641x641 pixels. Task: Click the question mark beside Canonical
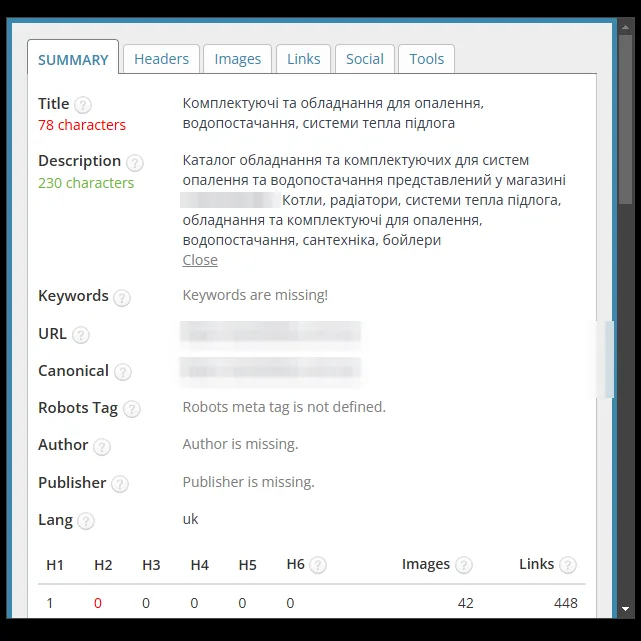[x=122, y=372]
